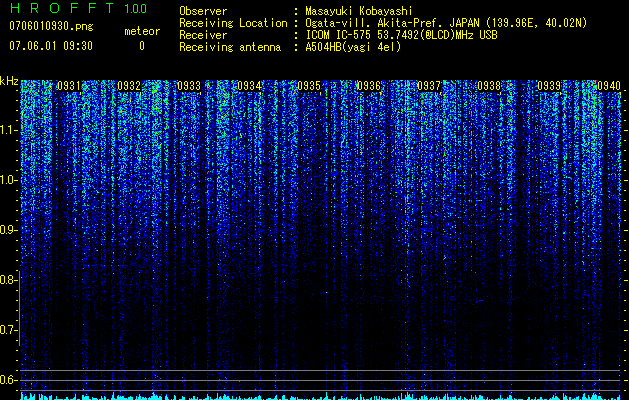Viewport: 629px width, 400px height.
Task: Click the 0934 time marker
Action: [249, 86]
